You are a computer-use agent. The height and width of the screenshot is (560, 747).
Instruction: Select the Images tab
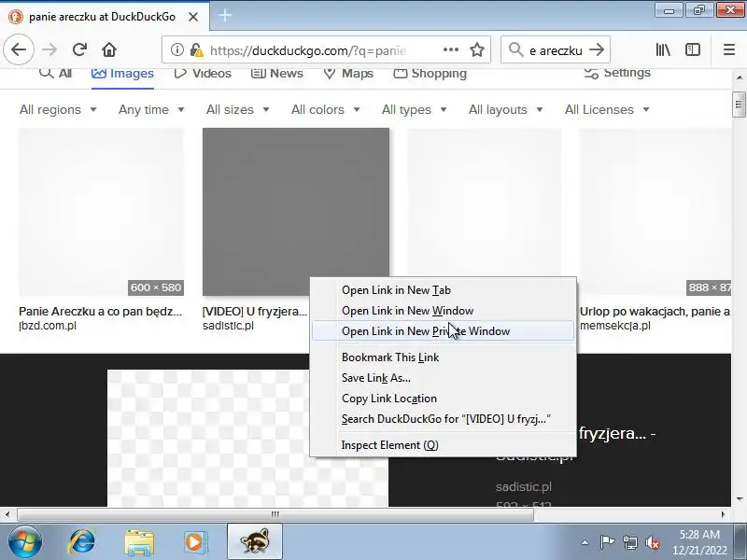pyautogui.click(x=122, y=74)
